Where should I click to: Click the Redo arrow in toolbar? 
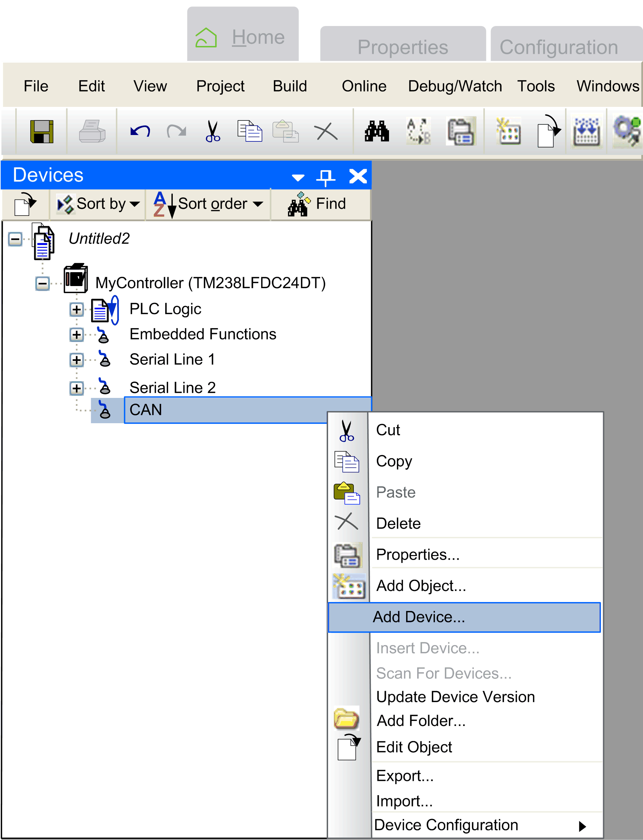(x=176, y=131)
